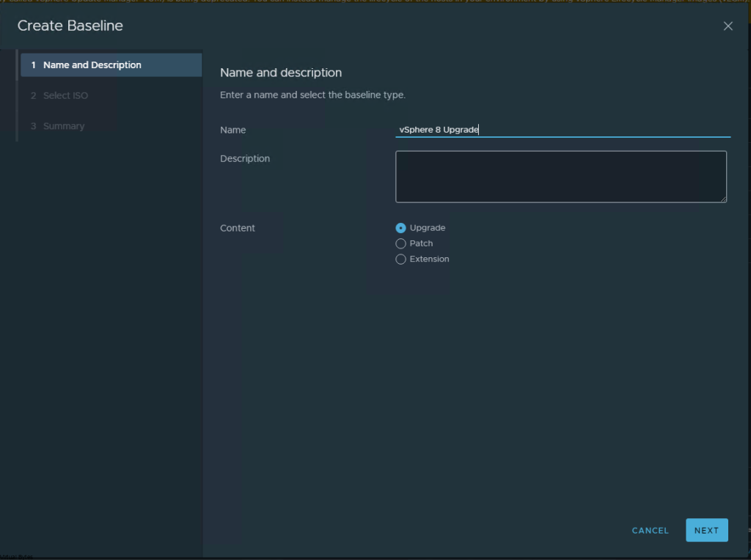This screenshot has height=560, width=751.
Task: Click the 'Name' field label
Action: pyautogui.click(x=232, y=130)
